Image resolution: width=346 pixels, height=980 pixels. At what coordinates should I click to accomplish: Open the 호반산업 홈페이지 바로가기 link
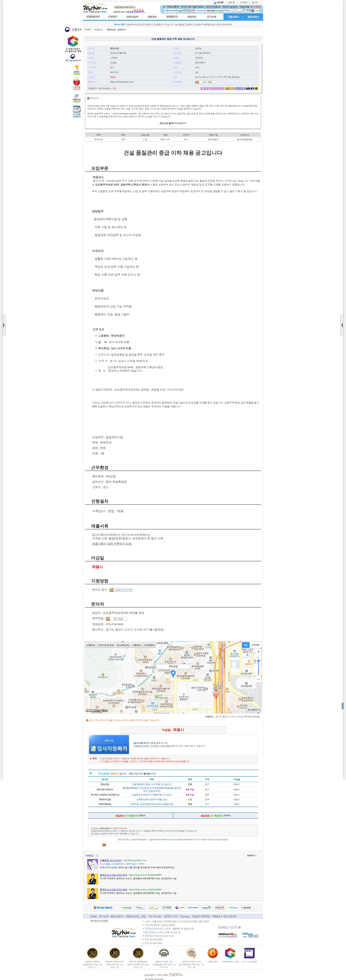coord(173,123)
